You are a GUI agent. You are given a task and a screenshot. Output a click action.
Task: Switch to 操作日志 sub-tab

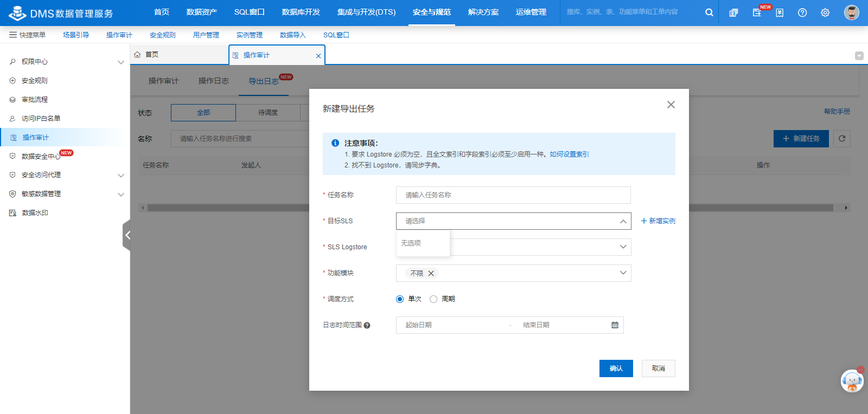214,81
